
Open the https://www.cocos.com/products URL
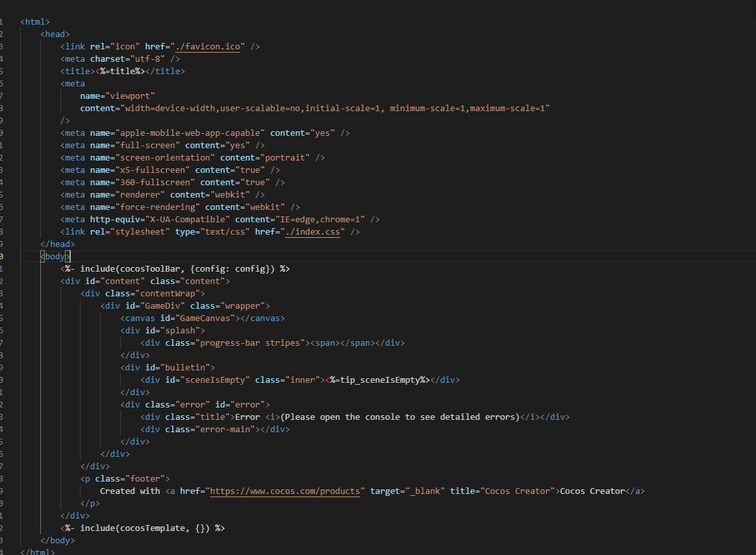click(287, 491)
